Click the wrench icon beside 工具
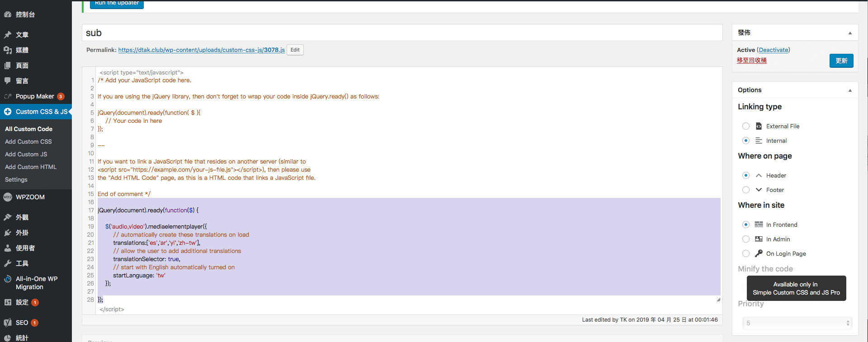Image resolution: width=868 pixels, height=342 pixels. point(8,263)
